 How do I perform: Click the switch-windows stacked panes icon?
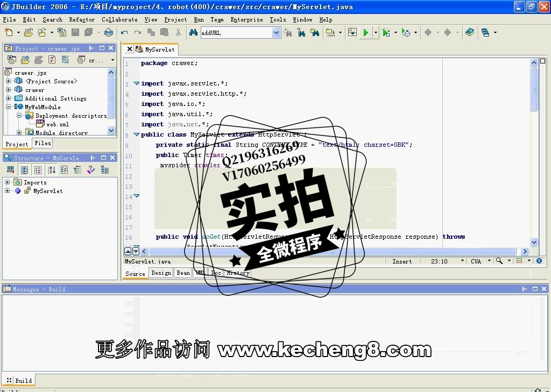pyautogui.click(x=486, y=33)
